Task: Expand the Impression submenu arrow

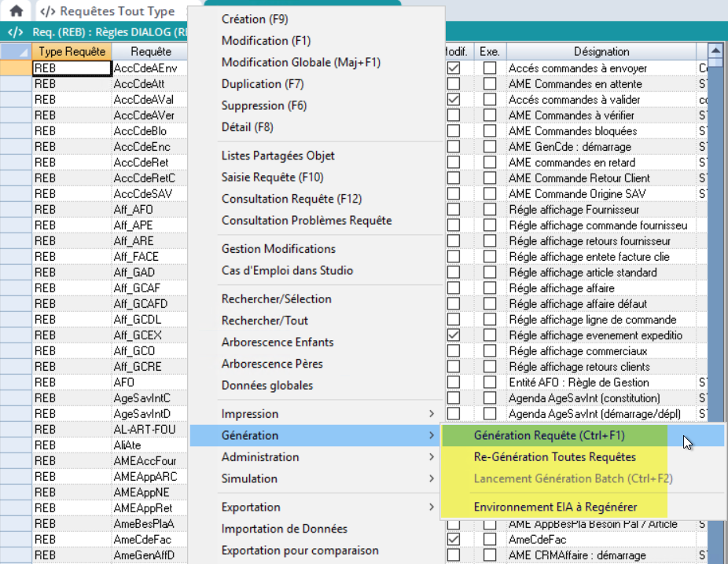Action: 431,414
